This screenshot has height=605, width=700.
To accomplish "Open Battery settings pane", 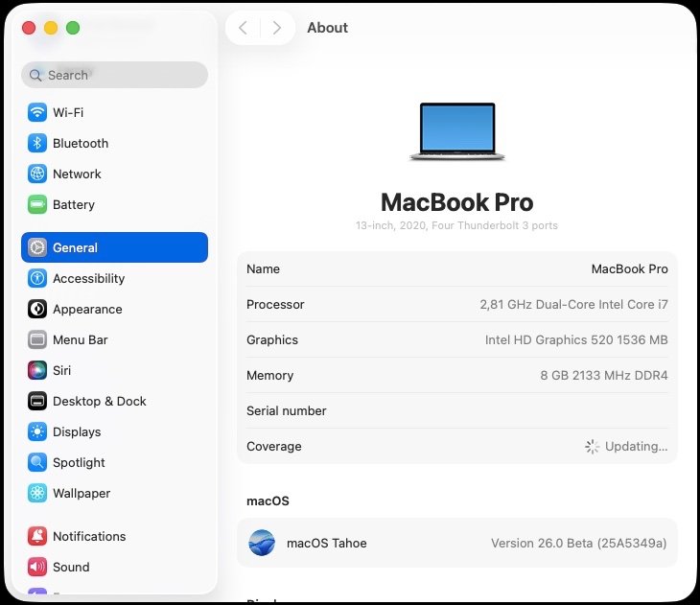I will [114, 204].
